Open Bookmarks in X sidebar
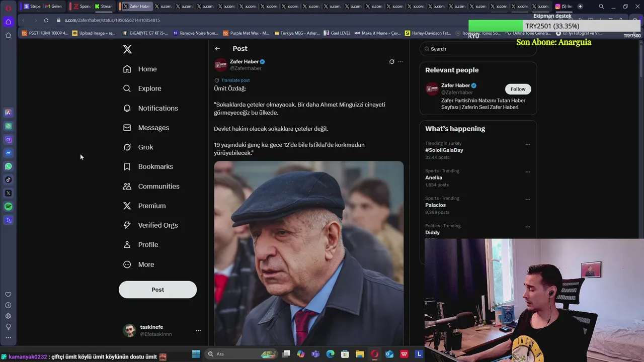This screenshot has width=644, height=362. click(148, 166)
